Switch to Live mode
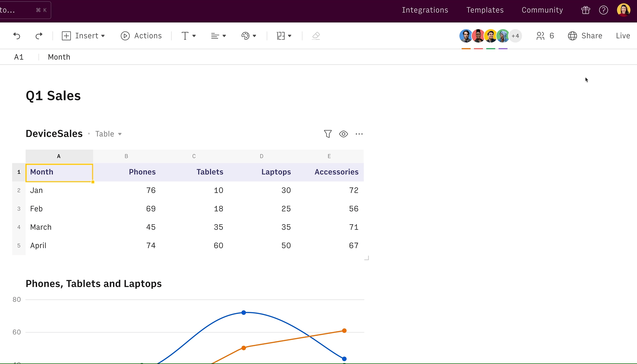The height and width of the screenshot is (364, 637). pyautogui.click(x=623, y=36)
